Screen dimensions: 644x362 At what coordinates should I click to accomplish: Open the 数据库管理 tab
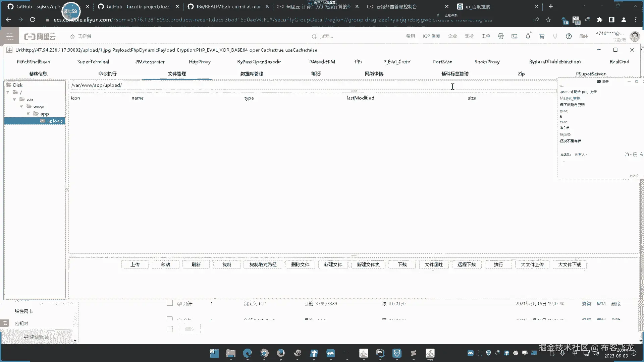[252, 74]
